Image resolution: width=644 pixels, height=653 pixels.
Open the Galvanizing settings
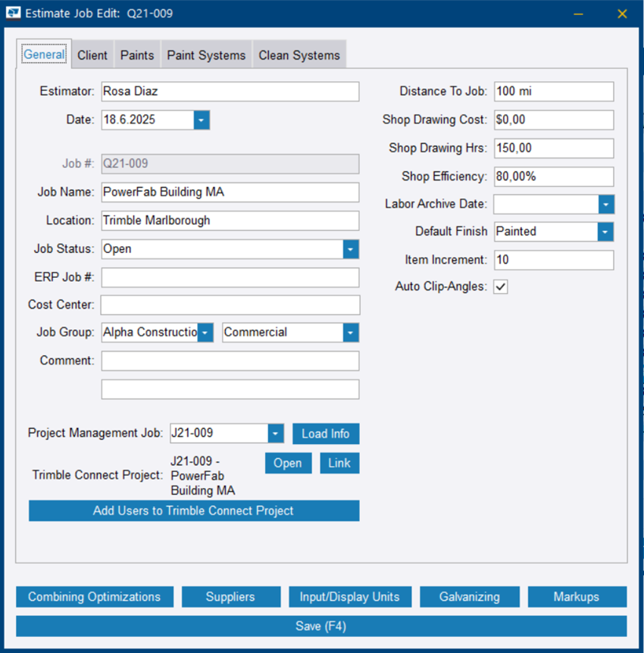click(469, 597)
